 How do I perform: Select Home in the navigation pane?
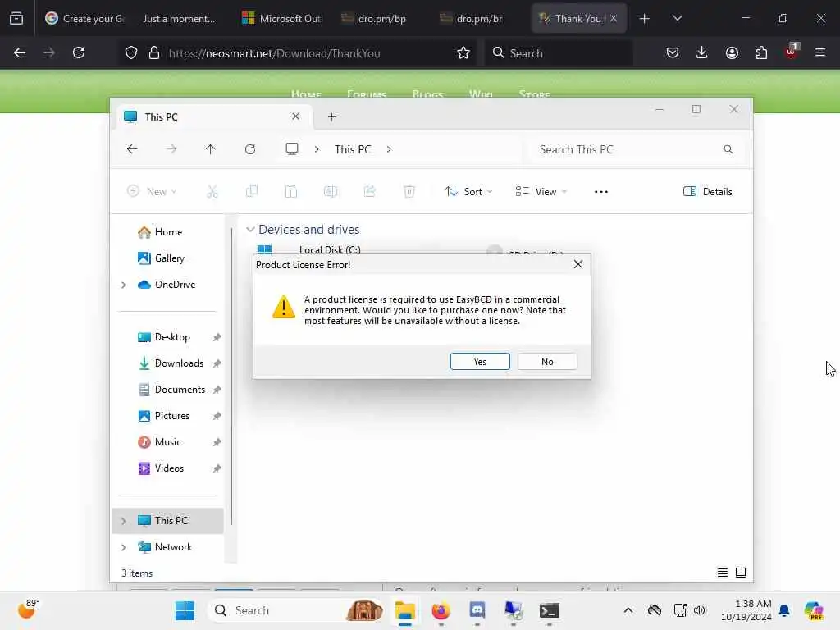point(169,232)
